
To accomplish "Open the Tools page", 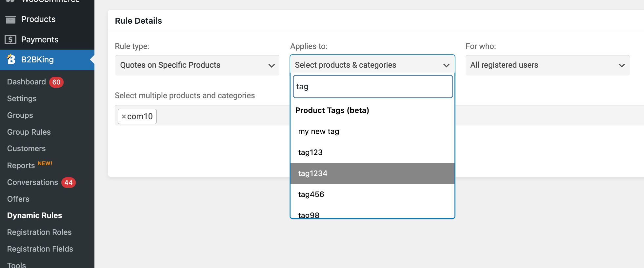I will point(16,265).
